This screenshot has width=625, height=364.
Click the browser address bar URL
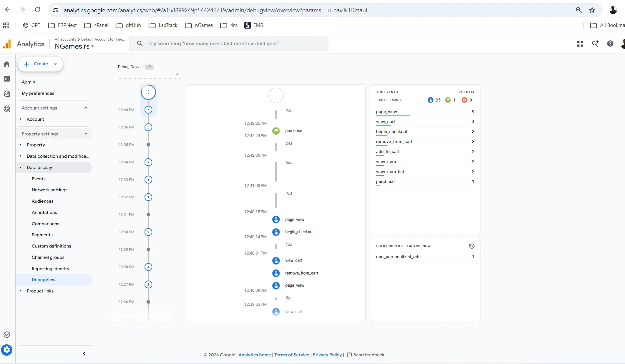click(215, 10)
